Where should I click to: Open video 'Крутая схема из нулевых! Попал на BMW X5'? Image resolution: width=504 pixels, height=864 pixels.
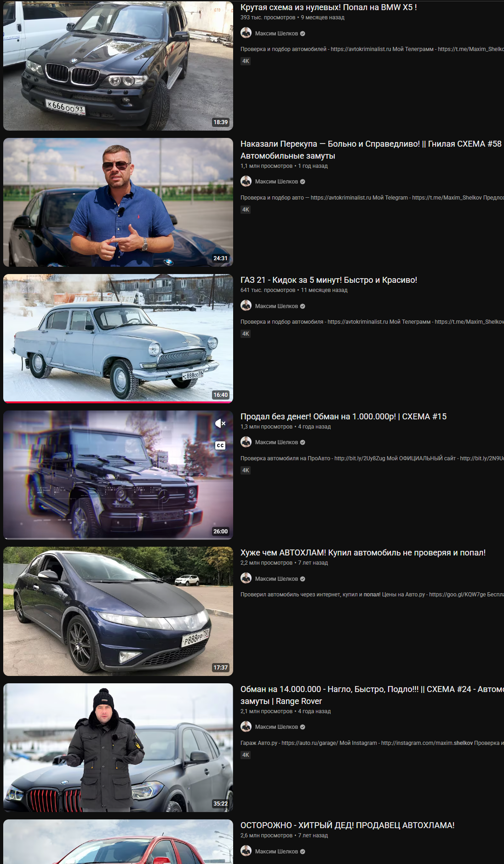pyautogui.click(x=328, y=7)
